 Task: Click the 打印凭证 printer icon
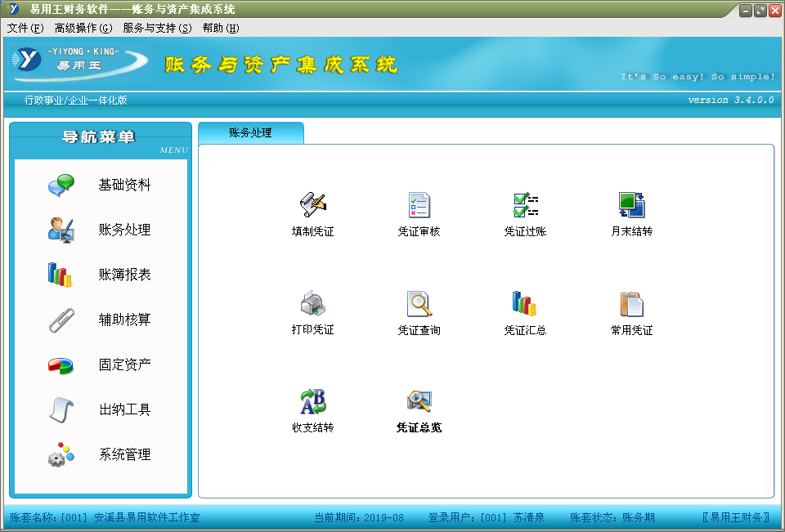tap(313, 303)
